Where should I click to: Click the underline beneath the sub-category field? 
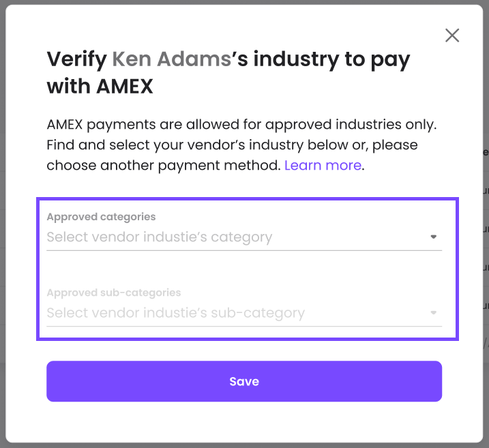(x=244, y=327)
